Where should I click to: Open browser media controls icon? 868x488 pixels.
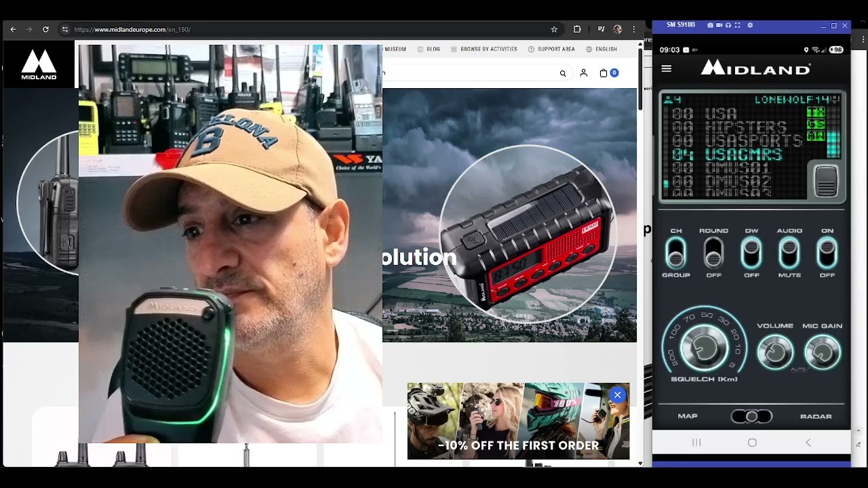[x=601, y=29]
